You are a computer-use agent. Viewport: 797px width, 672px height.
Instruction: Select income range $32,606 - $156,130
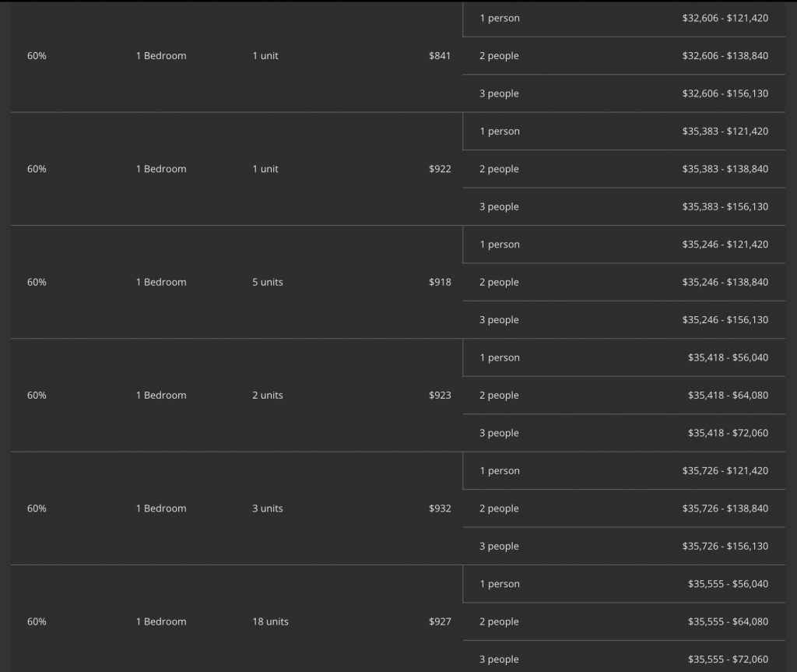pyautogui.click(x=725, y=93)
